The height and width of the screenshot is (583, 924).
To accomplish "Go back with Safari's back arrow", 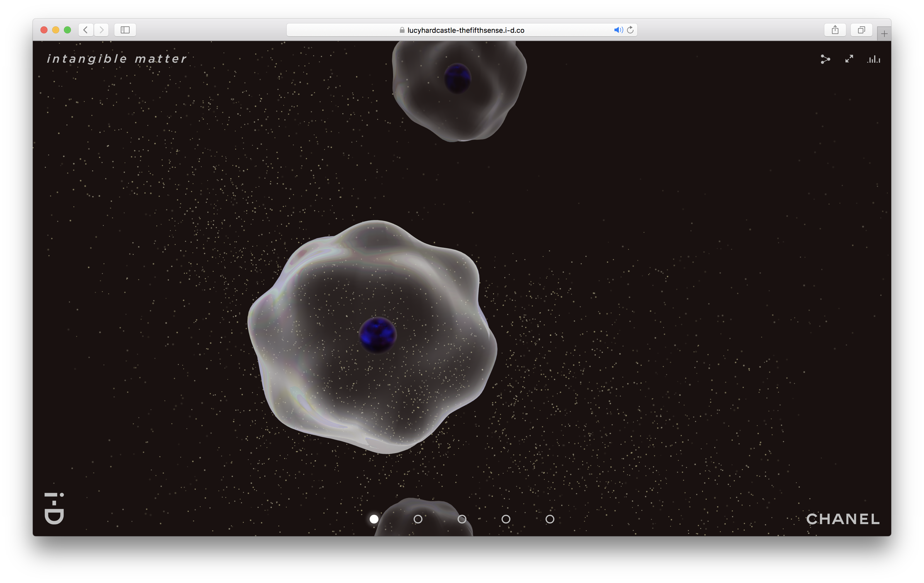I will tap(86, 30).
